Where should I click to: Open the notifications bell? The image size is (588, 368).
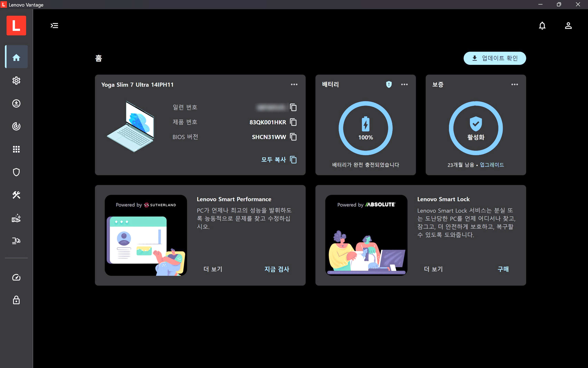[x=542, y=26]
